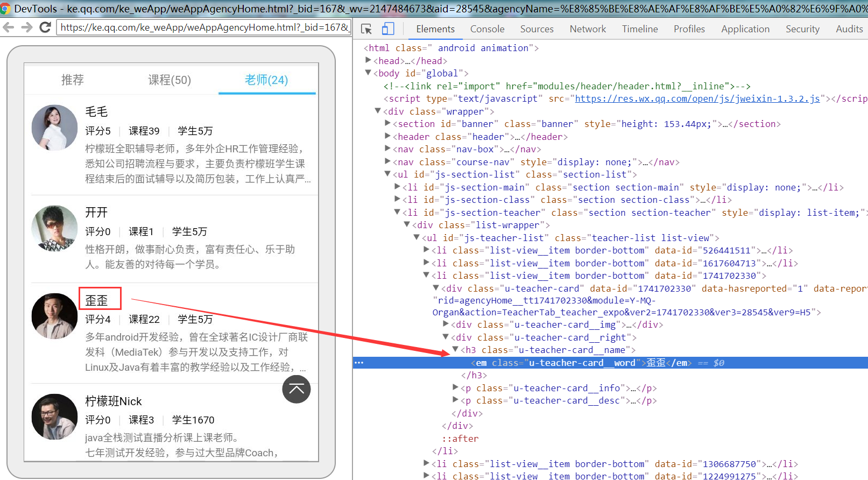Image resolution: width=868 pixels, height=480 pixels.
Task: Expand the head node
Action: (369, 60)
